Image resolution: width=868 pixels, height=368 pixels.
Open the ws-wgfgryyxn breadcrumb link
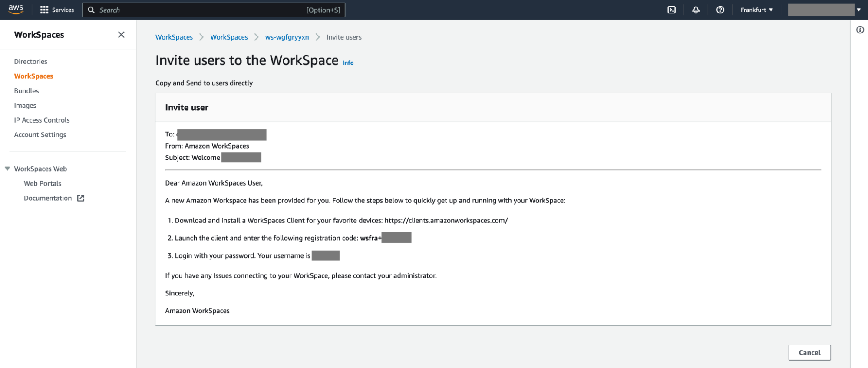[x=287, y=37]
